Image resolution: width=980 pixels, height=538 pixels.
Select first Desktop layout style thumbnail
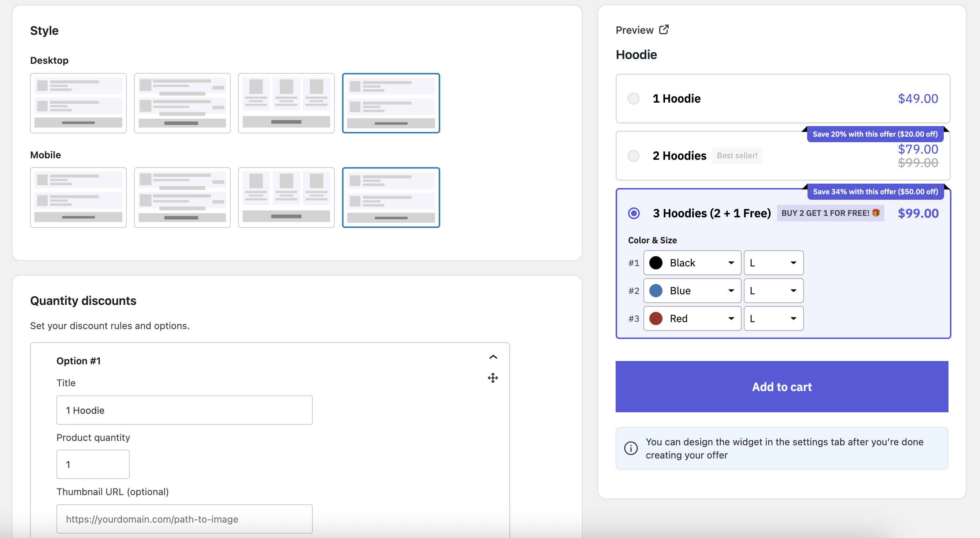(x=78, y=103)
